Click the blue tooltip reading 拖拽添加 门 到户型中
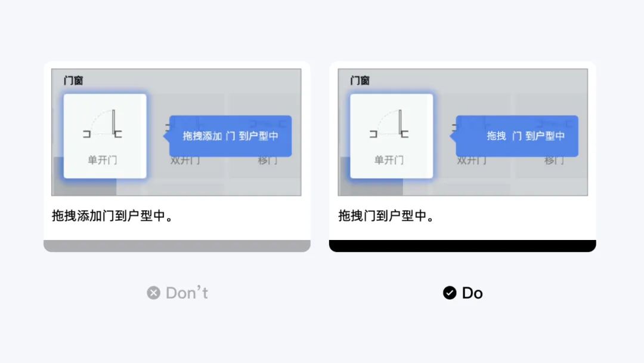Image resolution: width=644 pixels, height=363 pixels. (x=228, y=136)
